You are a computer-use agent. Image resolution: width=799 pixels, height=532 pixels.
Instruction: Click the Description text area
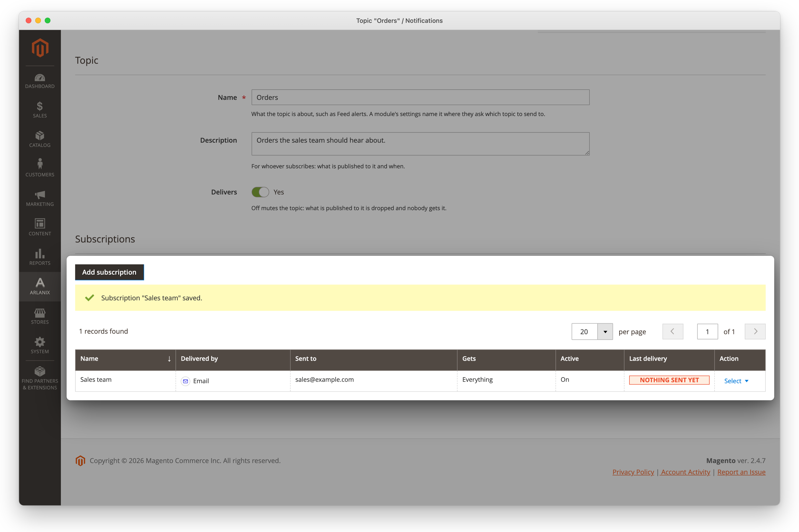tap(420, 144)
